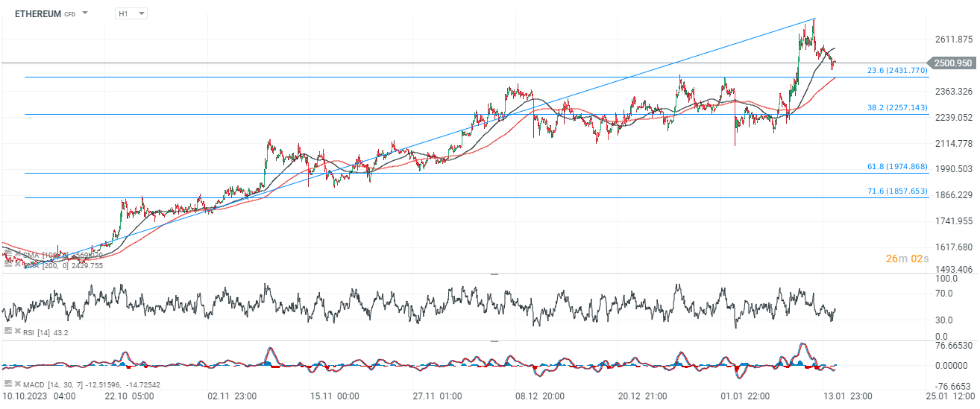
Task: Click the ETHEREUM instrument name
Action: (38, 13)
